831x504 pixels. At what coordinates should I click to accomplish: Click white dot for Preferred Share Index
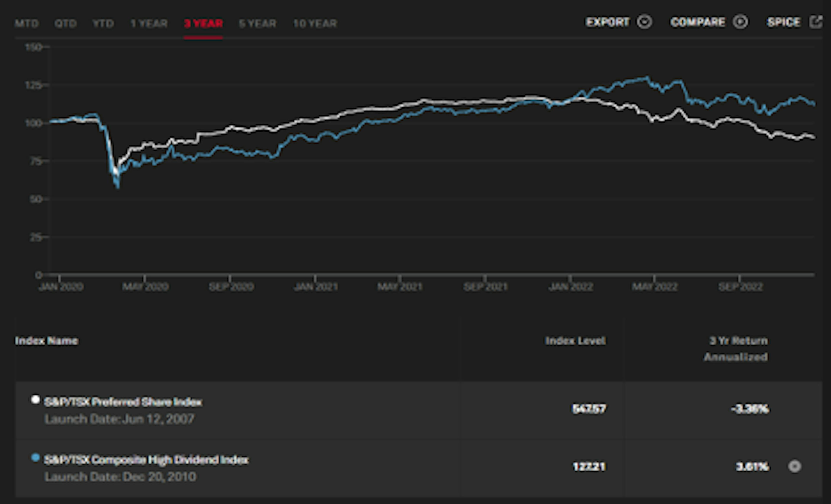pos(35,400)
